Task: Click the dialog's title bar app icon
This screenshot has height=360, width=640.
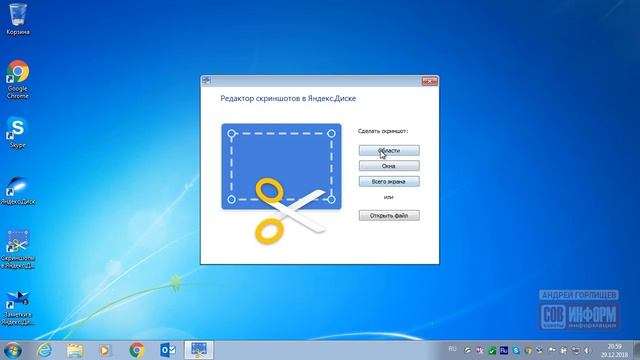Action: click(x=207, y=80)
